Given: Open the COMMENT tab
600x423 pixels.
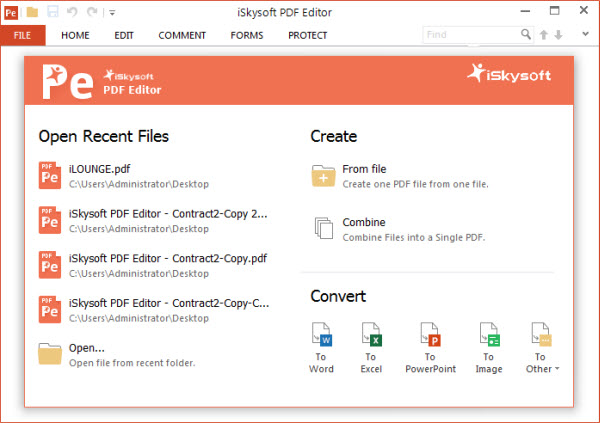Looking at the screenshot, I should click(182, 35).
